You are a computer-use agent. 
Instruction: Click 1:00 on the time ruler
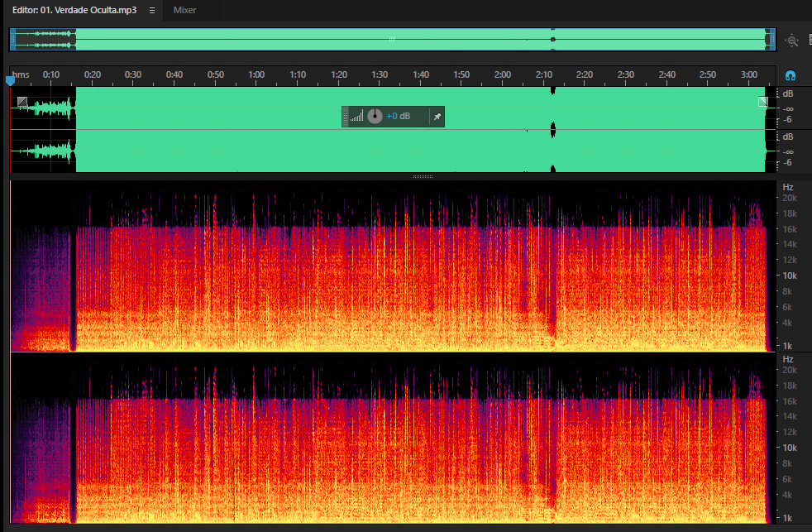coord(256,74)
